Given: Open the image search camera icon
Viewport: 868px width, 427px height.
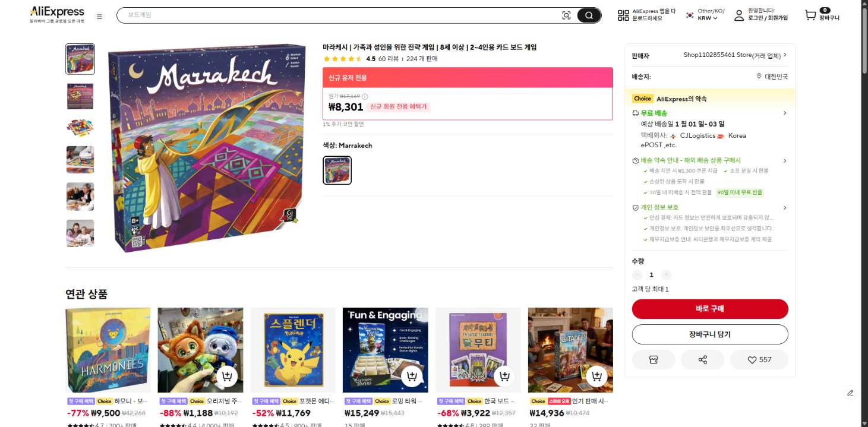Looking at the screenshot, I should point(566,15).
